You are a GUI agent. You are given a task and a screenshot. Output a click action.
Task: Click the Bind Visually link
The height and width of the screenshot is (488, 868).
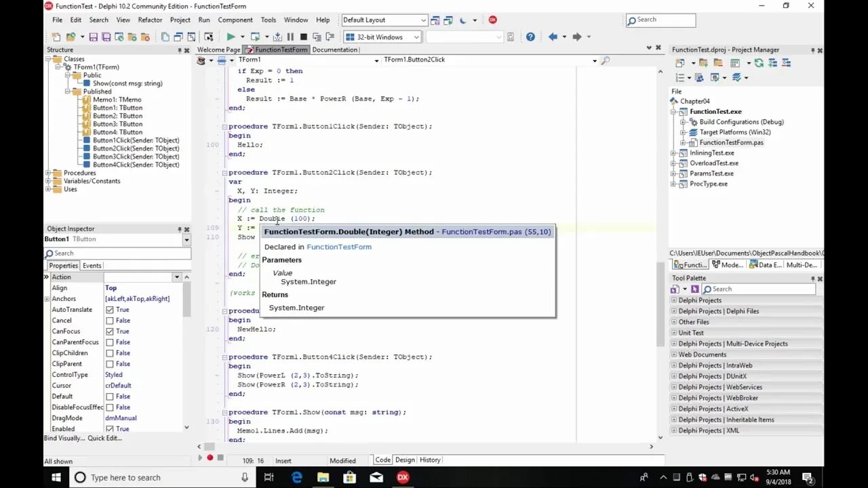pyautogui.click(x=64, y=438)
